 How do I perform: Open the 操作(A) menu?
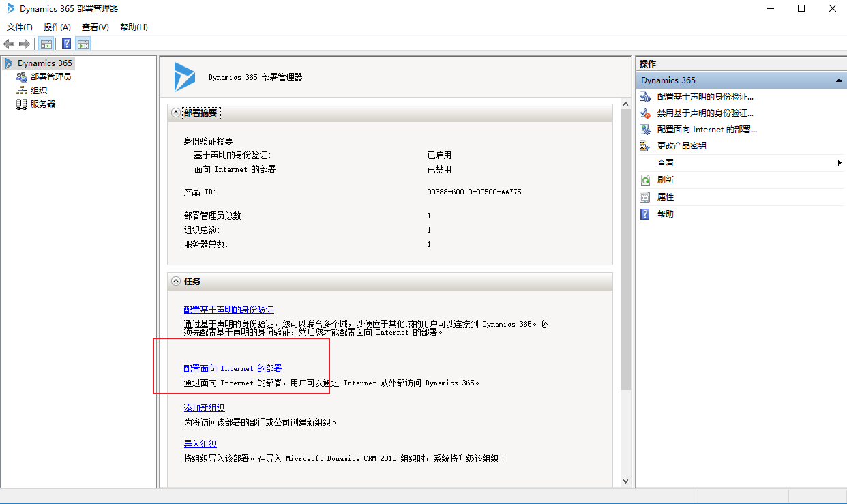[57, 27]
